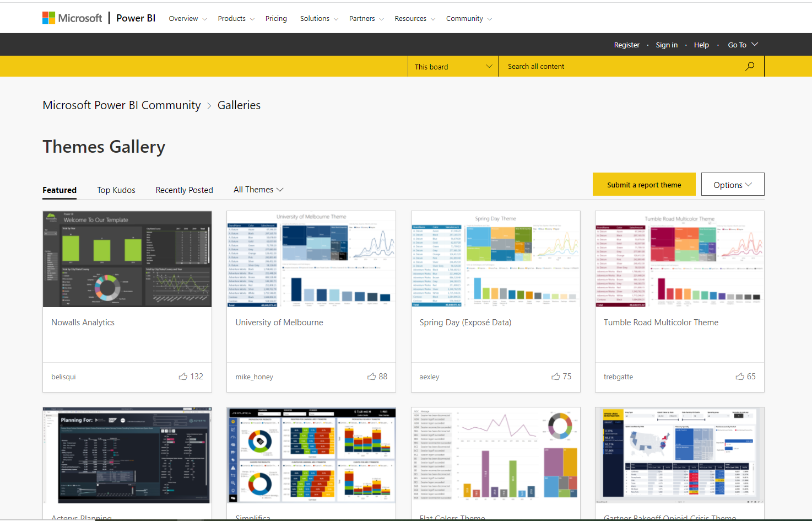The image size is (812, 521).
Task: Click the Spring Day (Exposé Data) title
Action: point(465,323)
